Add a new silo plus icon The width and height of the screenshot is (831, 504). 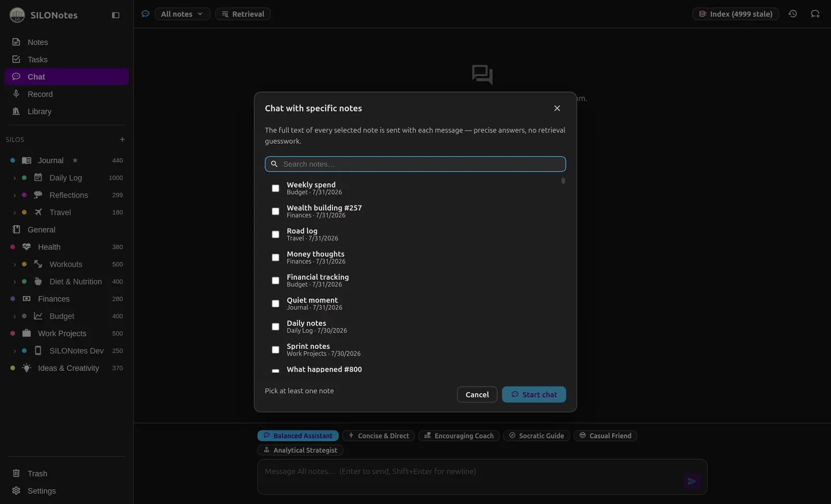click(x=122, y=139)
